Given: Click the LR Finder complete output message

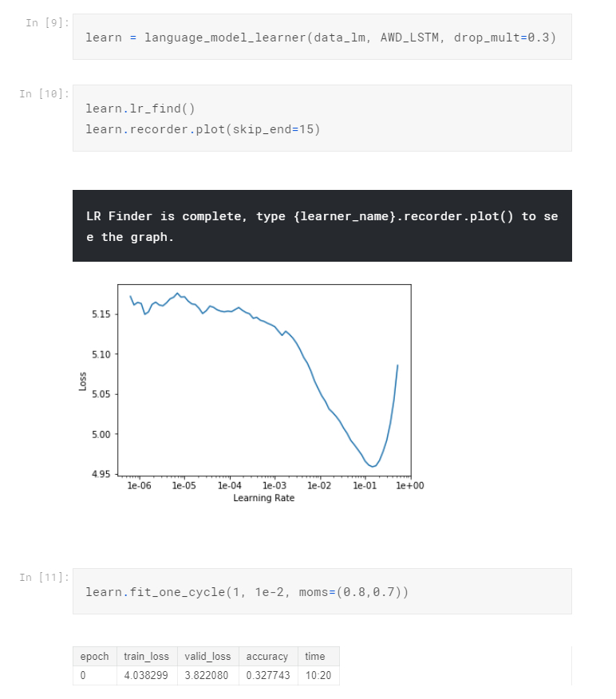Looking at the screenshot, I should [x=322, y=227].
